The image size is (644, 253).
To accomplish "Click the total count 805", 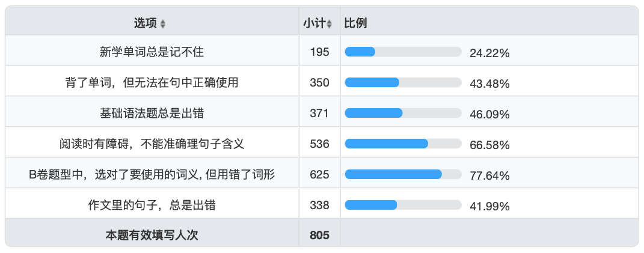I will pos(319,236).
